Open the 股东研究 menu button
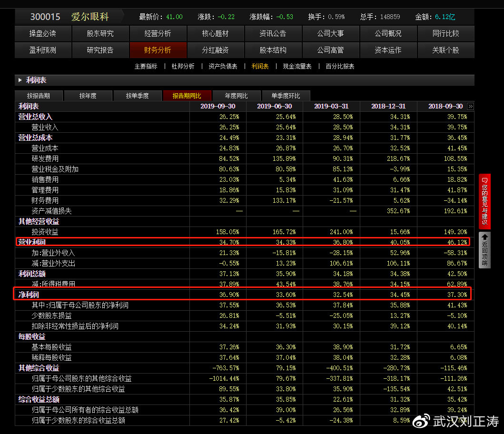The height and width of the screenshot is (434, 504). pos(100,34)
